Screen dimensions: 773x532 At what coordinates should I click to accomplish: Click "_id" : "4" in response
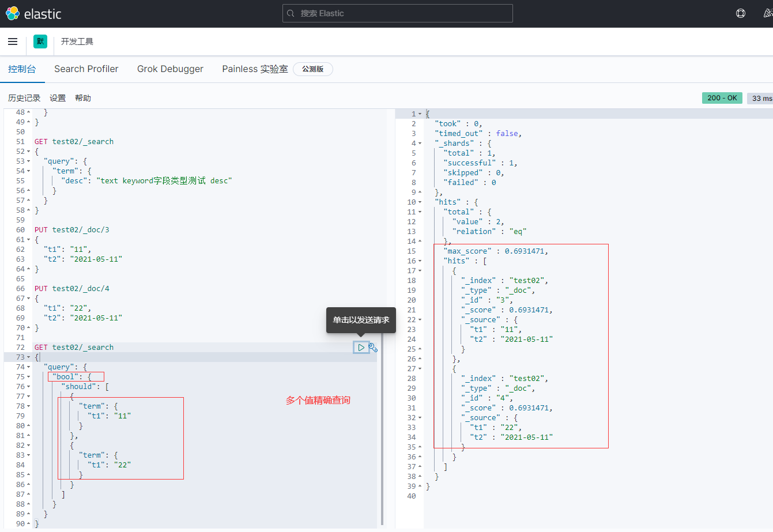pos(487,398)
